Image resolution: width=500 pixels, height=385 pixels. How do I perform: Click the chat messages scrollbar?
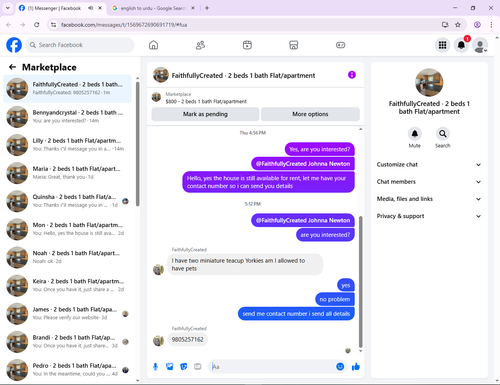tap(360, 281)
